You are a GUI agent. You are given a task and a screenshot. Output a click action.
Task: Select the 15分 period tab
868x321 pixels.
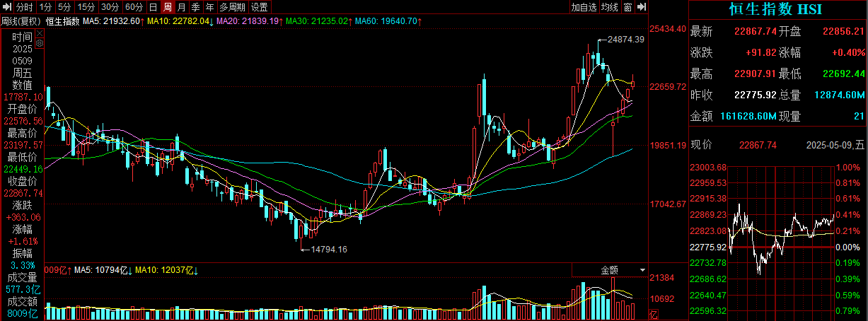point(86,7)
